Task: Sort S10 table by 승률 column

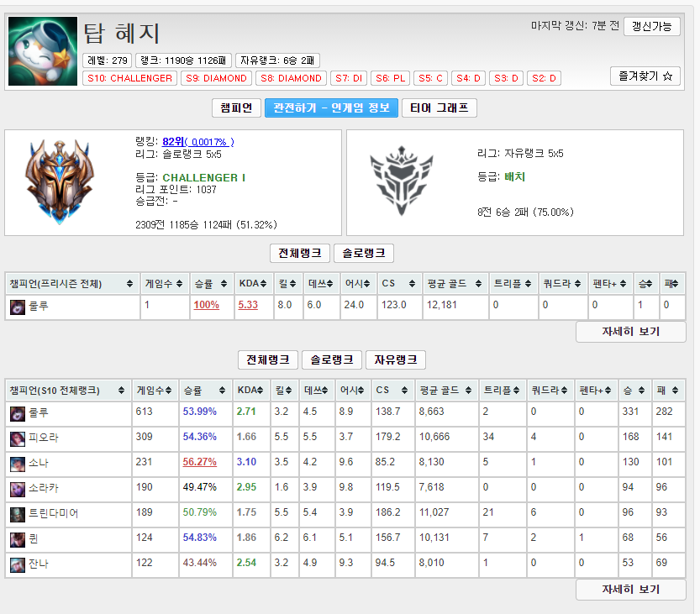Action: click(205, 391)
